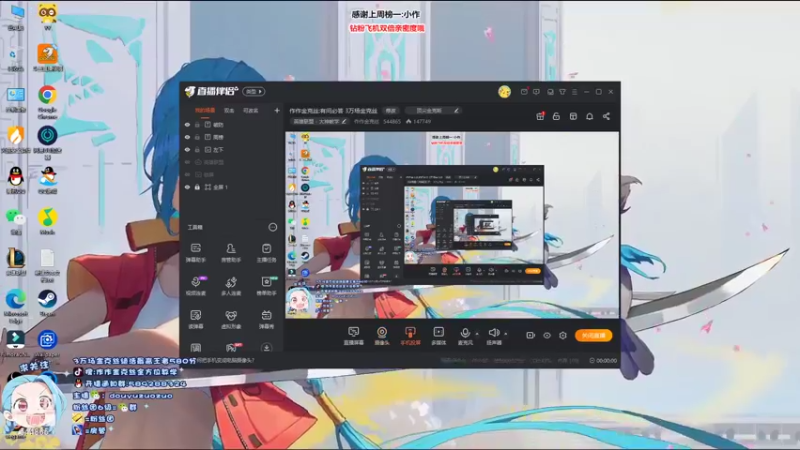Toggle the preview eye icon near the settings gear
The height and width of the screenshot is (450, 800).
click(x=547, y=335)
